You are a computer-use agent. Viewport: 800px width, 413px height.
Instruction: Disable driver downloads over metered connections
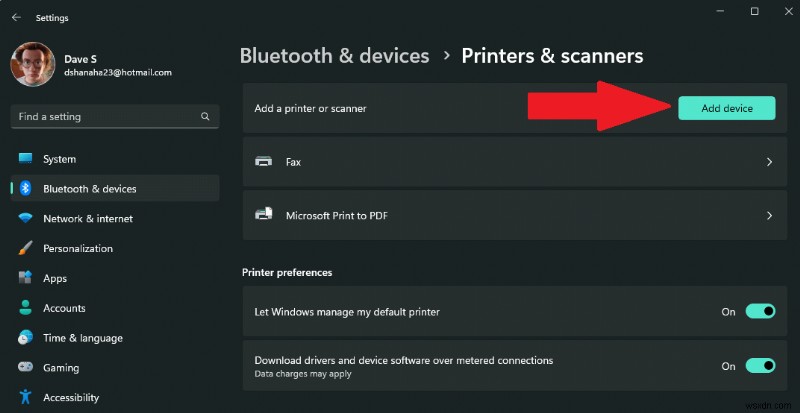761,366
